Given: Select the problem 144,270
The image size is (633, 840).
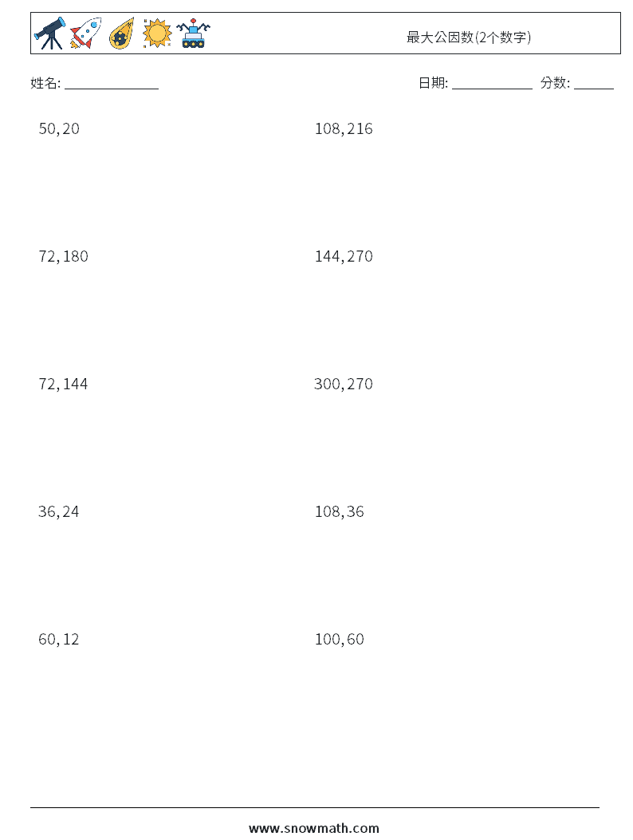Looking at the screenshot, I should click(x=344, y=256).
